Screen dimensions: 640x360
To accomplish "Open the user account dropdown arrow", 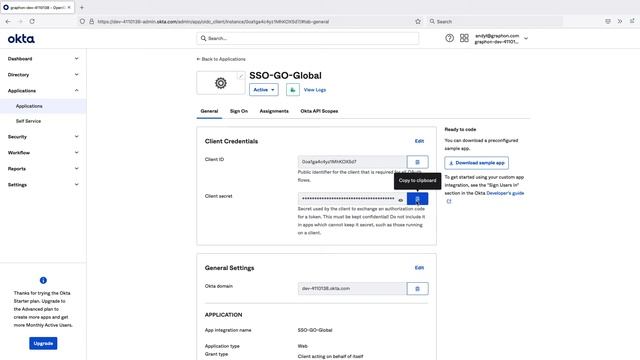I will click(x=526, y=38).
